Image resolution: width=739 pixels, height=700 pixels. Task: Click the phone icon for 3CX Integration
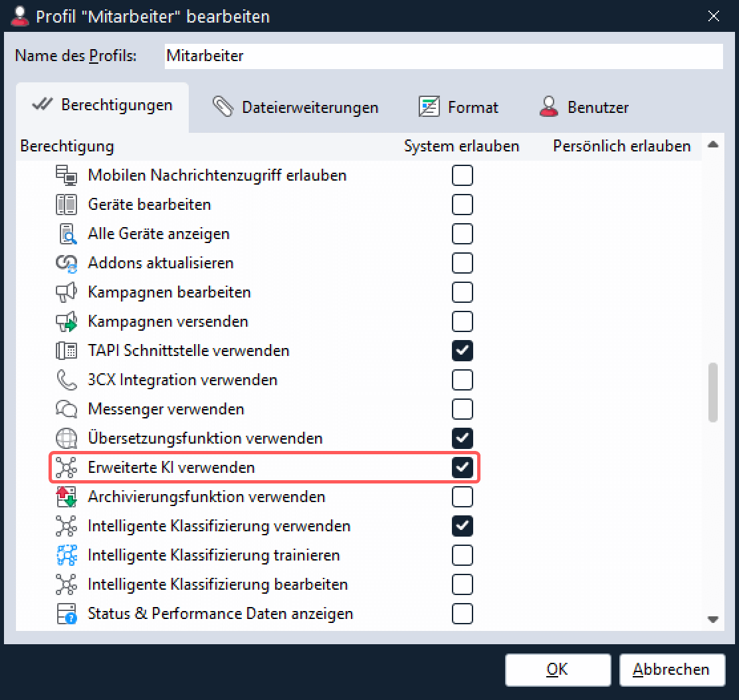[66, 380]
